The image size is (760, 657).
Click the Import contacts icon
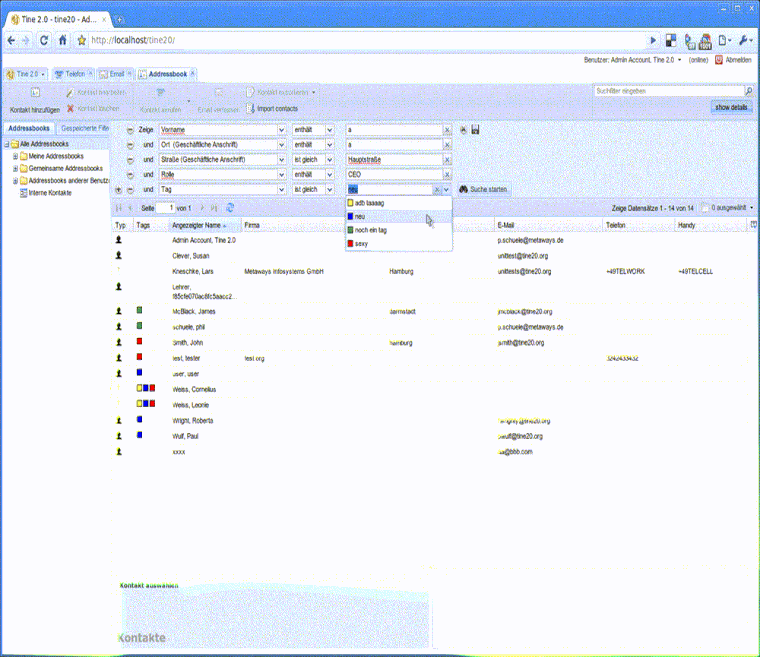(x=251, y=109)
